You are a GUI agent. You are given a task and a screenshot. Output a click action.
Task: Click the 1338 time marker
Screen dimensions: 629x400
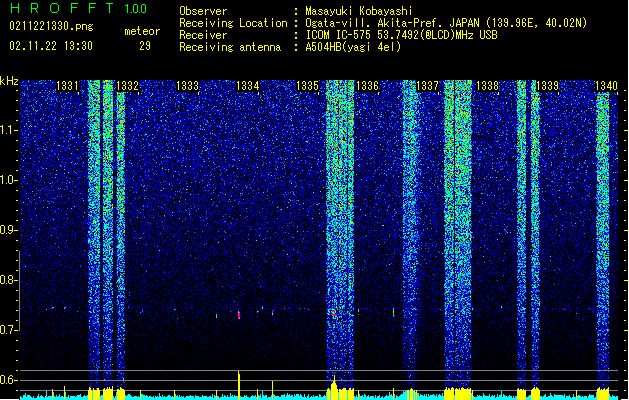click(x=487, y=85)
